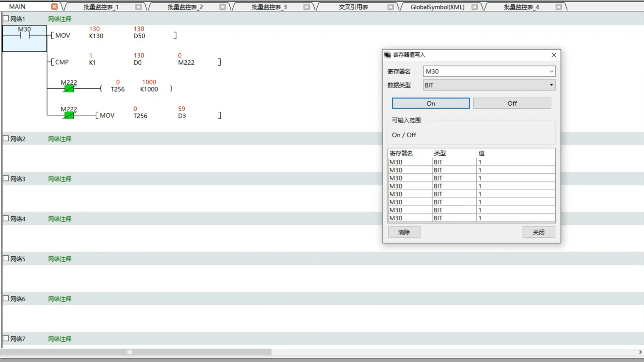Open the 数据类型 BIT dropdown
The width and height of the screenshot is (644, 362).
(x=551, y=85)
